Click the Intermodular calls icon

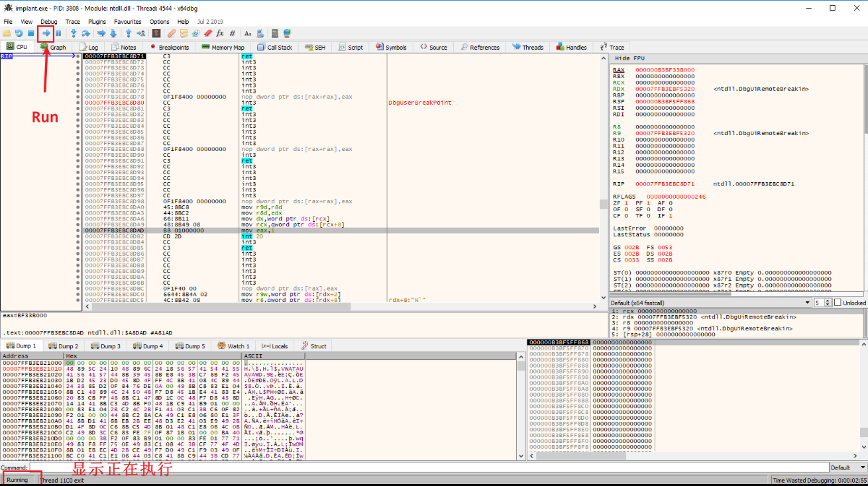click(x=260, y=33)
